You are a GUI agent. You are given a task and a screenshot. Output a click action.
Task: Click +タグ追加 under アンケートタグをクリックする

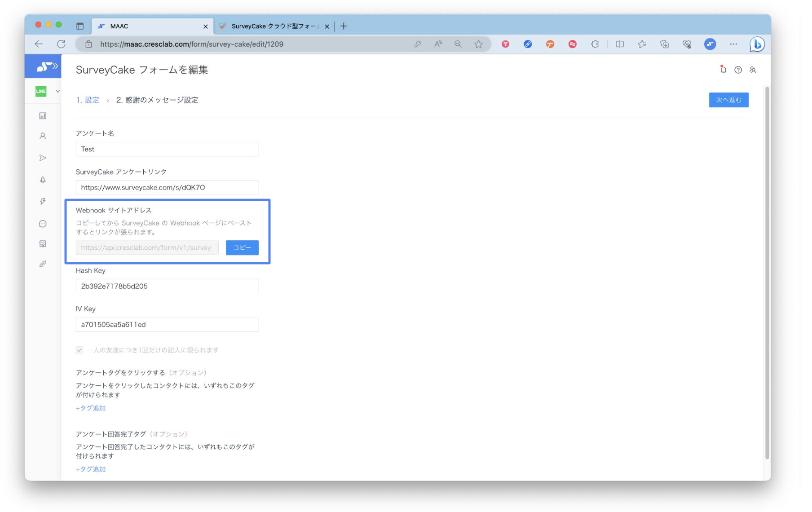tap(91, 408)
